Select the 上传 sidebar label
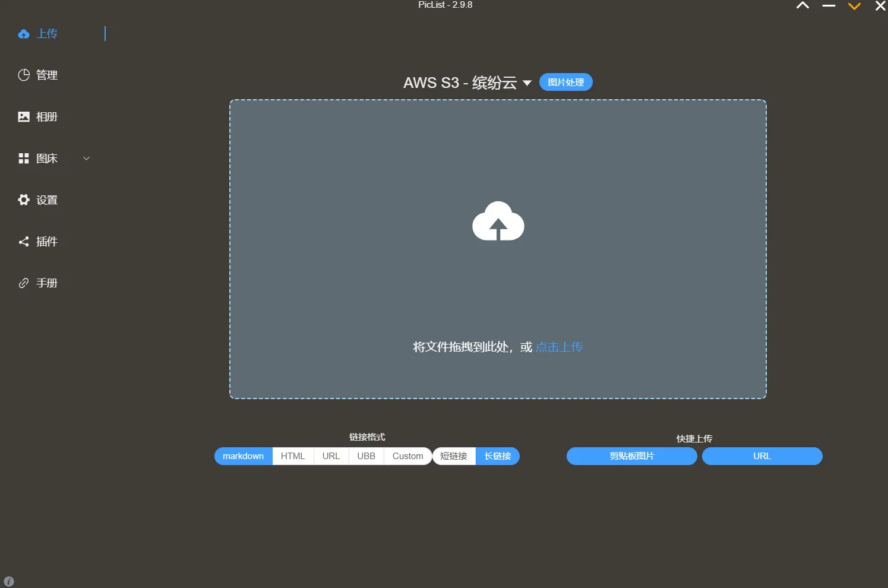 click(x=47, y=34)
